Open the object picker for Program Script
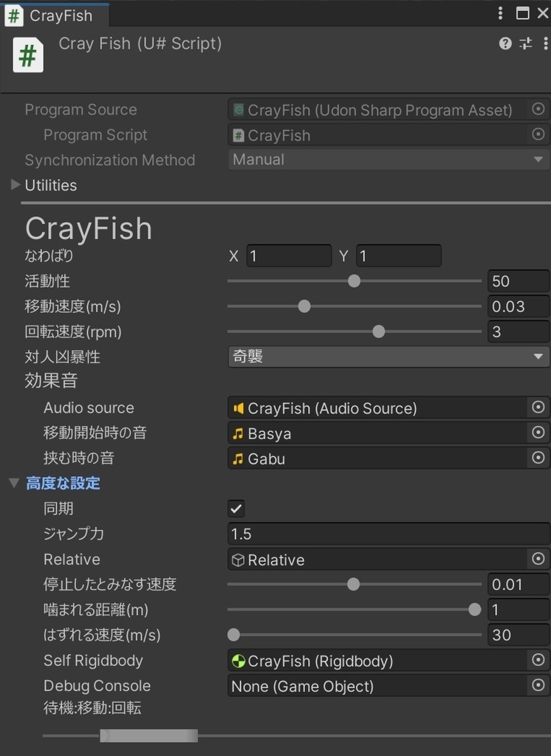 [539, 134]
